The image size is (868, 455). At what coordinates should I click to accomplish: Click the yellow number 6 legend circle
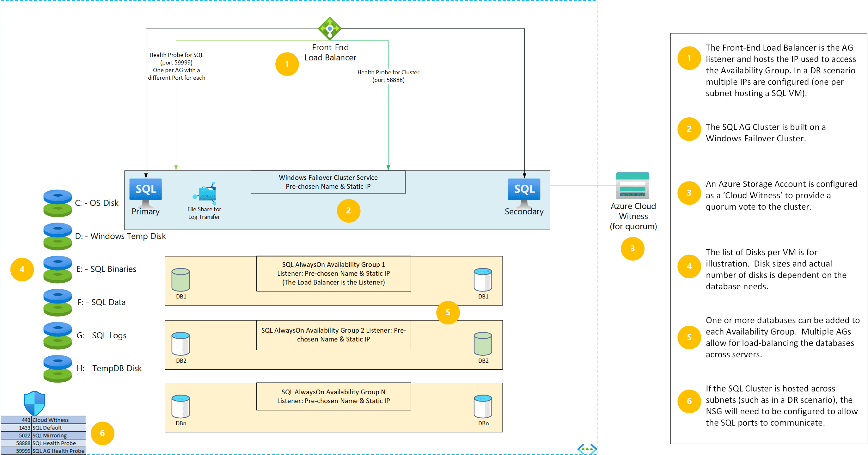(x=689, y=401)
